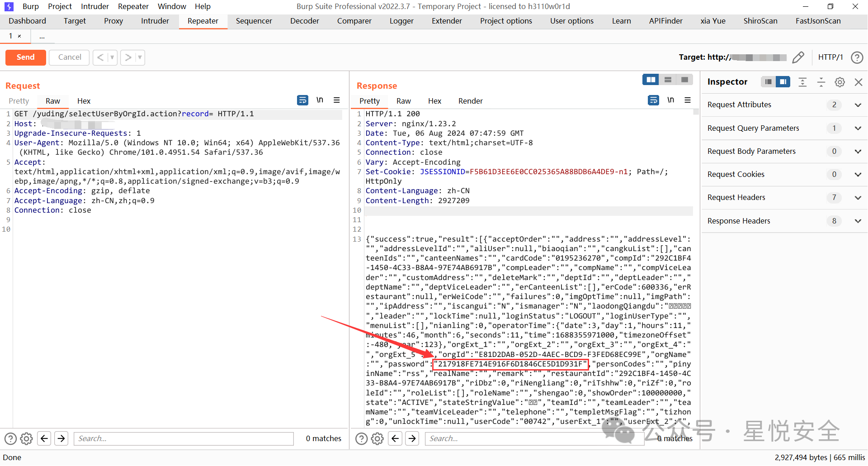Toggle word wrap icon in Request pane
The width and height of the screenshot is (868, 466).
tap(302, 100)
